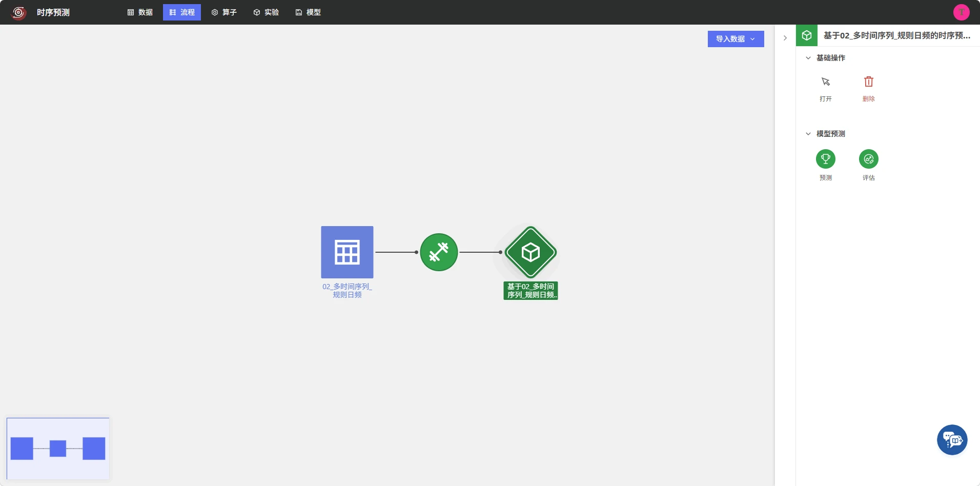
Task: Open the 模型 tab
Action: coord(308,12)
